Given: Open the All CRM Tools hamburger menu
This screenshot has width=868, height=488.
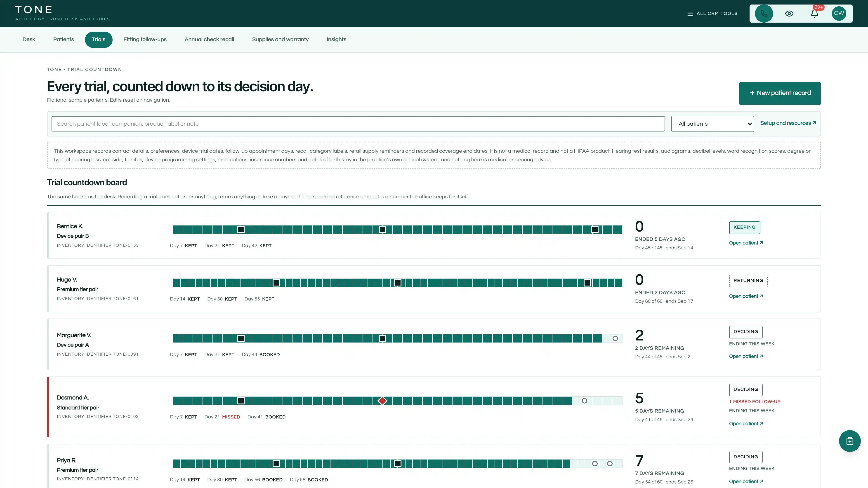Looking at the screenshot, I should coord(712,14).
